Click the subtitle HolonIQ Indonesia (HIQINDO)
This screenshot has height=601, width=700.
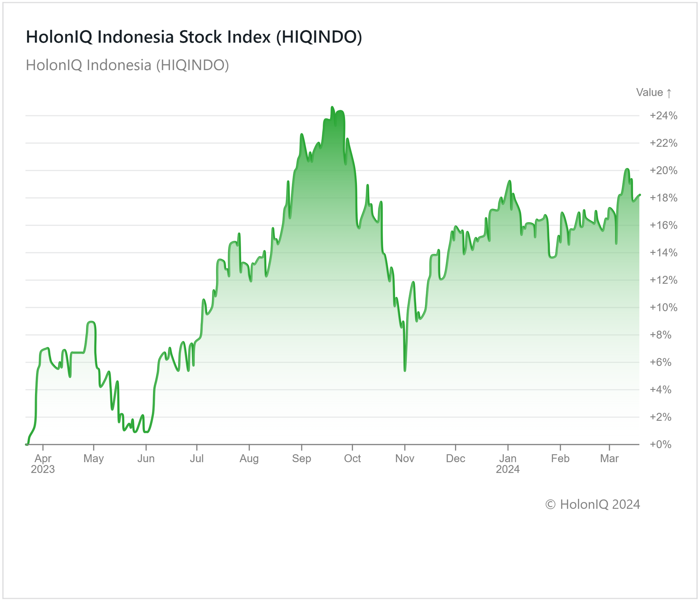[127, 65]
